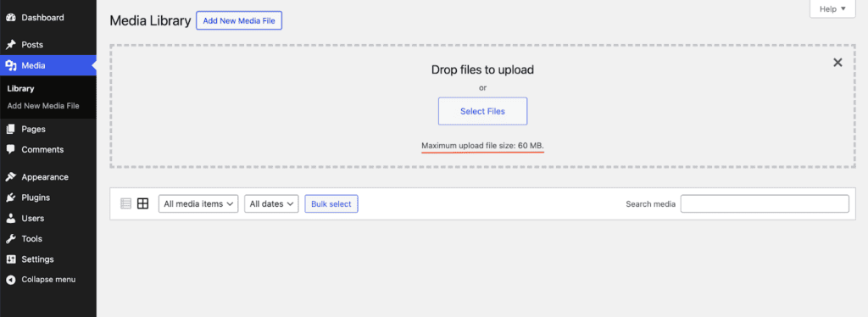Click the Media Library heading
The width and height of the screenshot is (868, 317).
click(150, 21)
